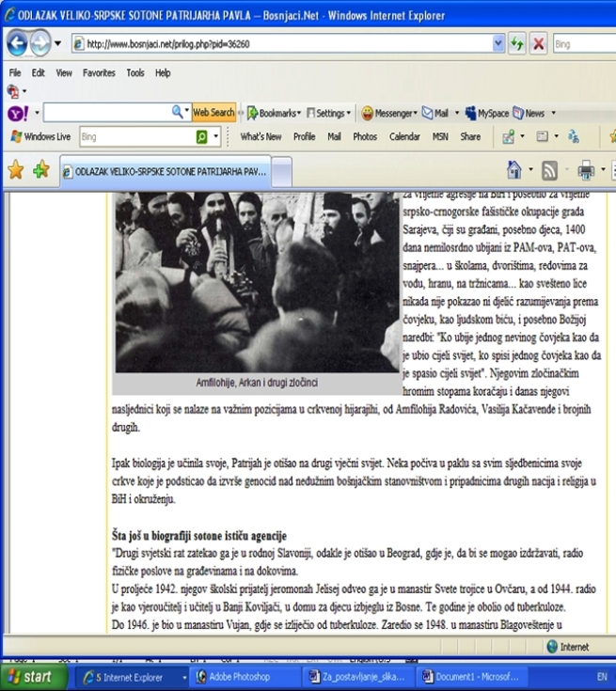Image resolution: width=616 pixels, height=691 pixels.
Task: Click the browser Back arrow button
Action: [x=18, y=43]
